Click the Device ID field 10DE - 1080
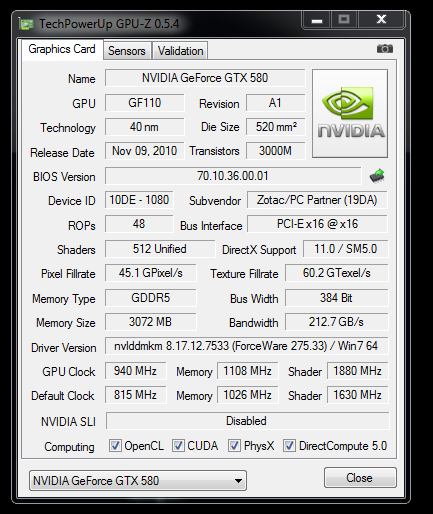433x514 pixels. (139, 200)
